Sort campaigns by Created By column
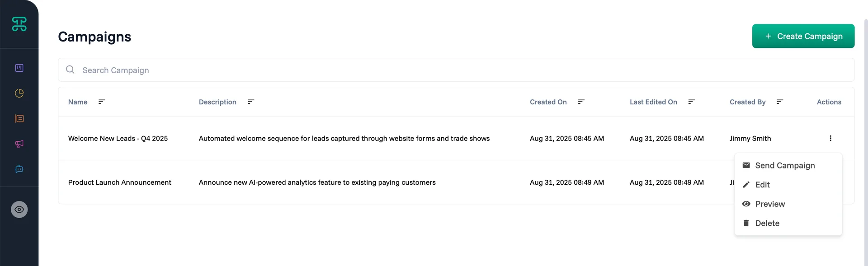 780,102
